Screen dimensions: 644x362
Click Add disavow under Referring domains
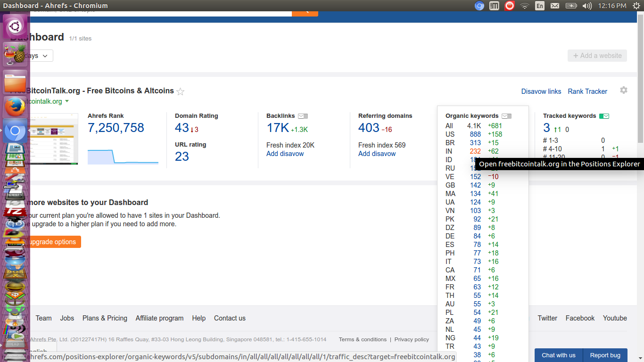click(377, 154)
